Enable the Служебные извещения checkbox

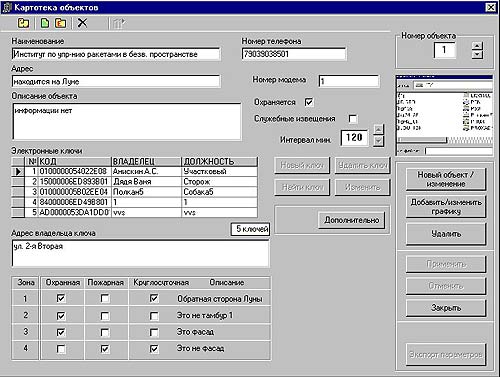click(353, 119)
